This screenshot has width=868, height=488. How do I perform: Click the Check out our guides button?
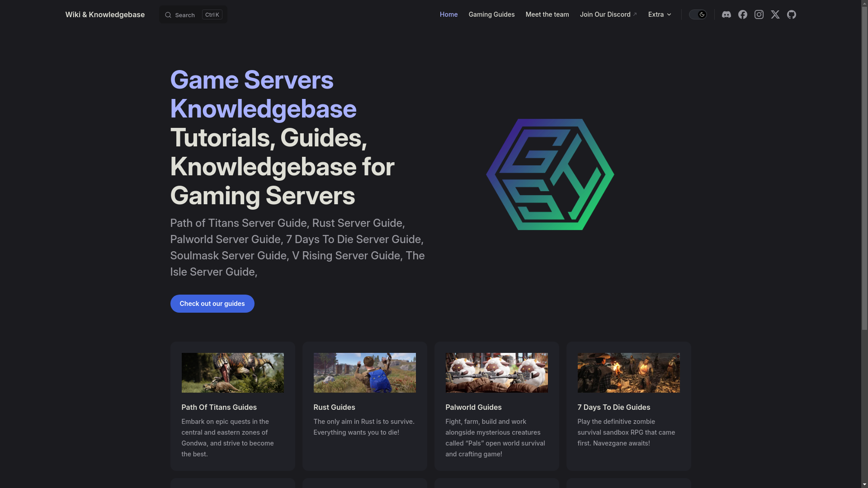pyautogui.click(x=212, y=304)
